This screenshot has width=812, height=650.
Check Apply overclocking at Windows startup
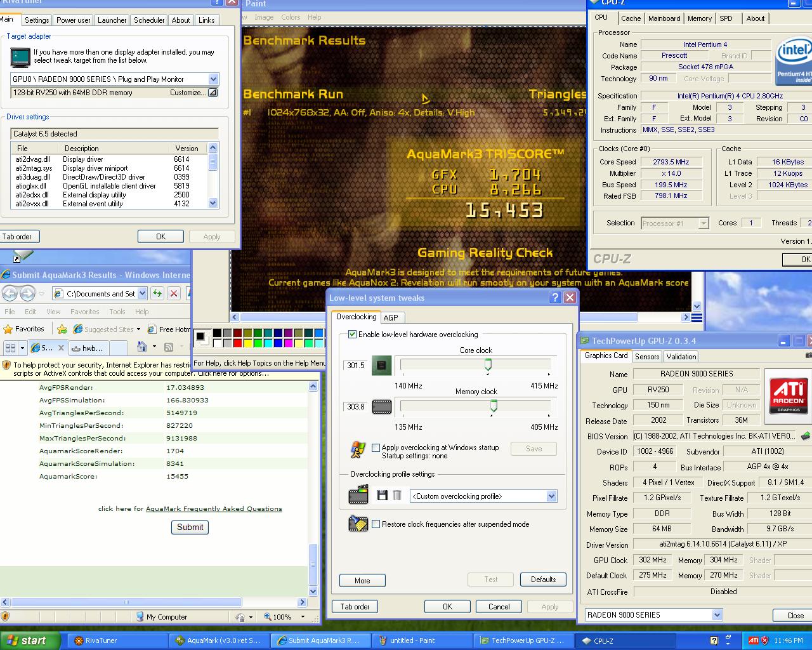pos(376,448)
